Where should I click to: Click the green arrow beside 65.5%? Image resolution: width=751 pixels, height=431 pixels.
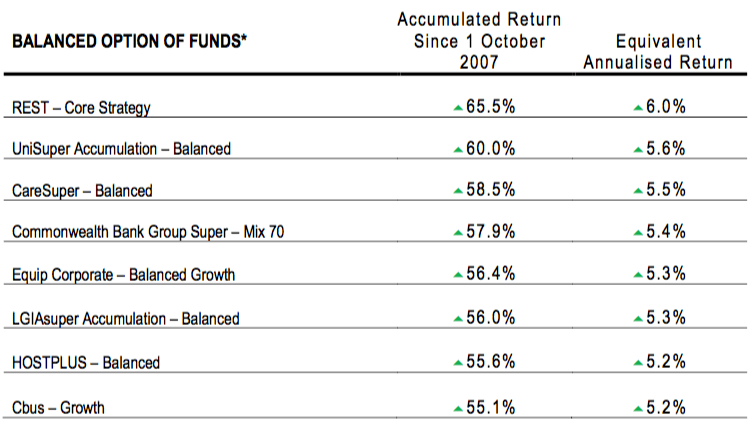pos(456,107)
